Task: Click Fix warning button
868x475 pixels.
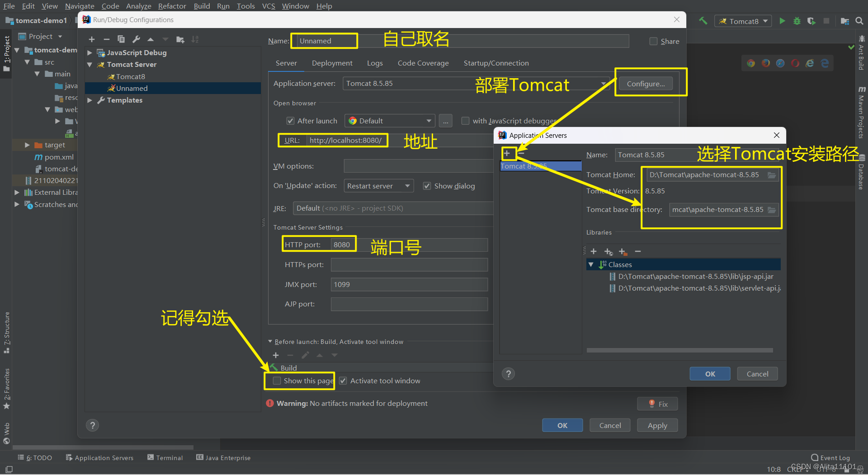Action: pyautogui.click(x=657, y=404)
